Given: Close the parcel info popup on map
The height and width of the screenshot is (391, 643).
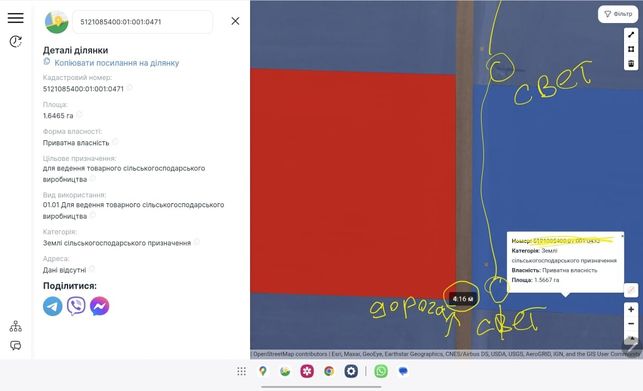Looking at the screenshot, I should tap(622, 236).
